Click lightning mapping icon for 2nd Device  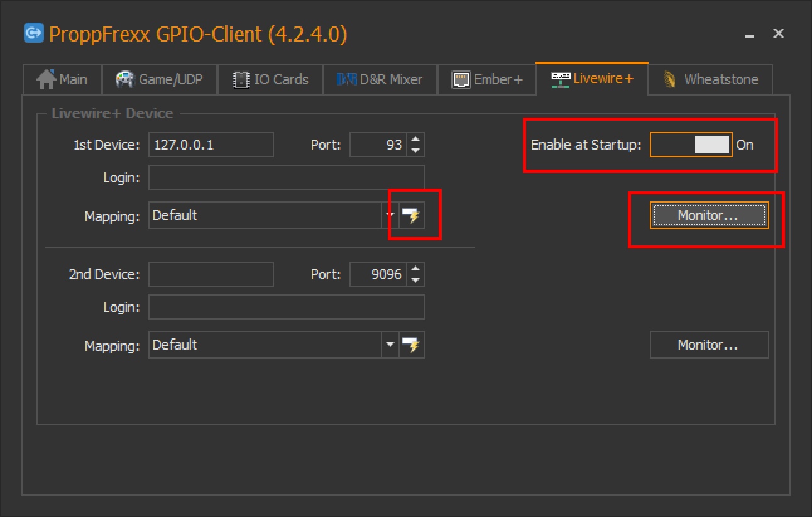coord(412,345)
